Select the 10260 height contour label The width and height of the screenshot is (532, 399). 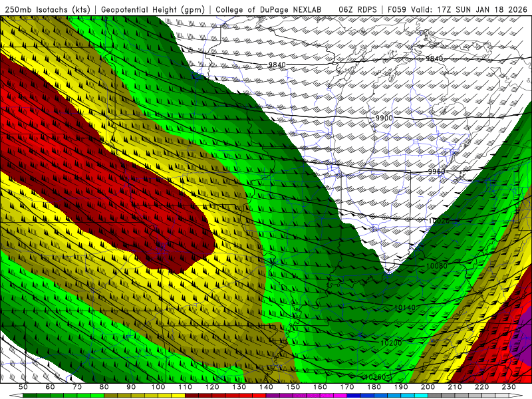375,377
